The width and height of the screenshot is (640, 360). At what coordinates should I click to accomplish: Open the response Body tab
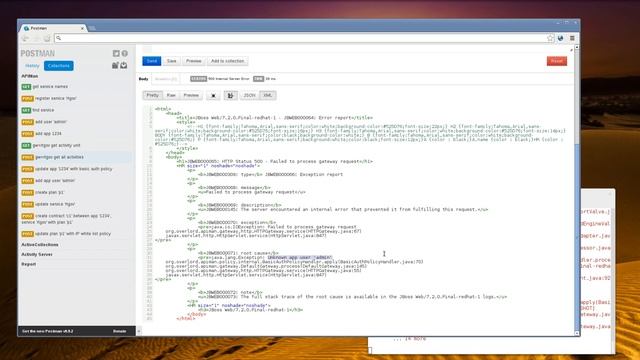pyautogui.click(x=144, y=79)
